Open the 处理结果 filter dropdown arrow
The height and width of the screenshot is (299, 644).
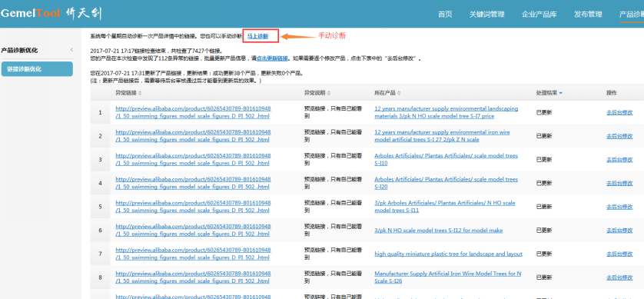tap(561, 93)
